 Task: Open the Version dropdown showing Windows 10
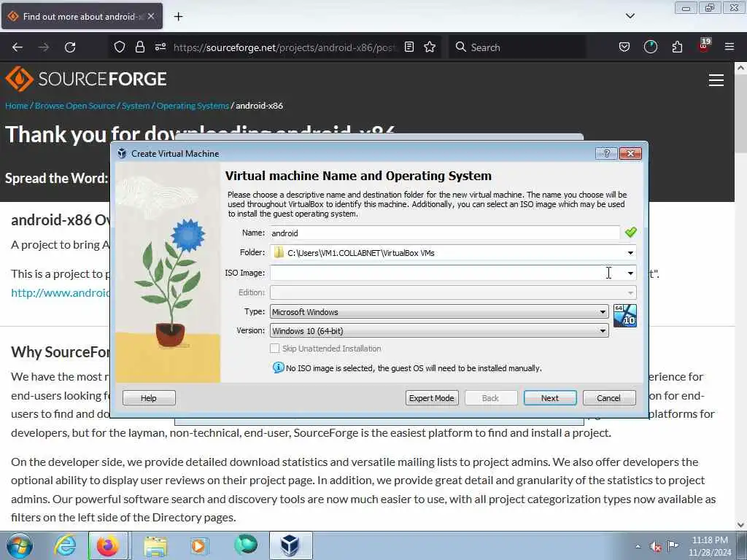click(x=439, y=330)
